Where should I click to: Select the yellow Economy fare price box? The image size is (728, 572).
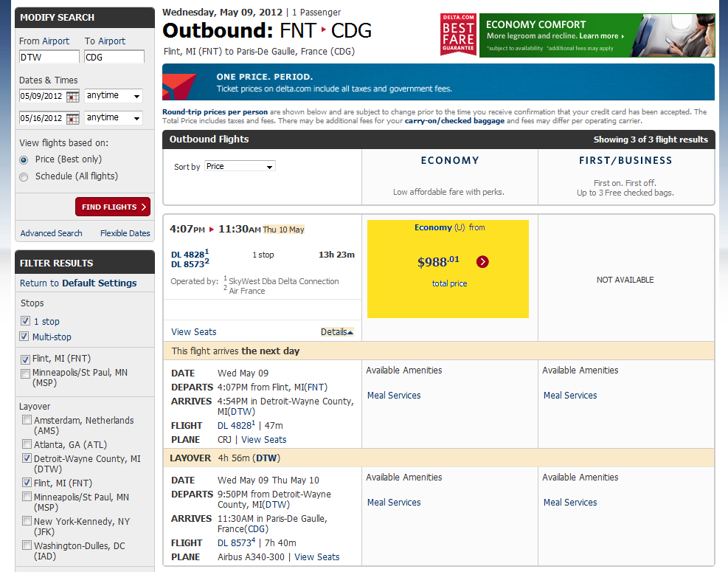[448, 269]
